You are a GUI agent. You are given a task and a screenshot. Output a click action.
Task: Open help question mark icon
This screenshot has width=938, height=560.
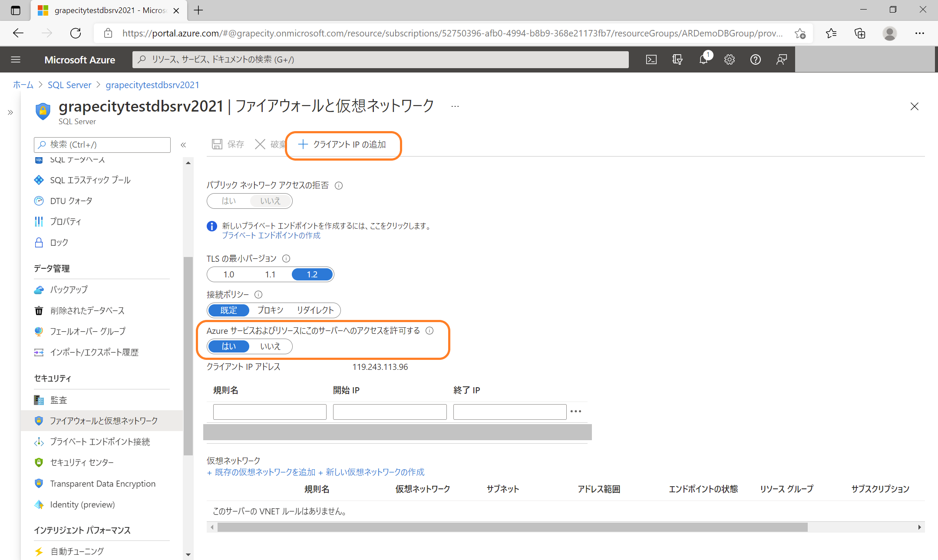point(756,59)
